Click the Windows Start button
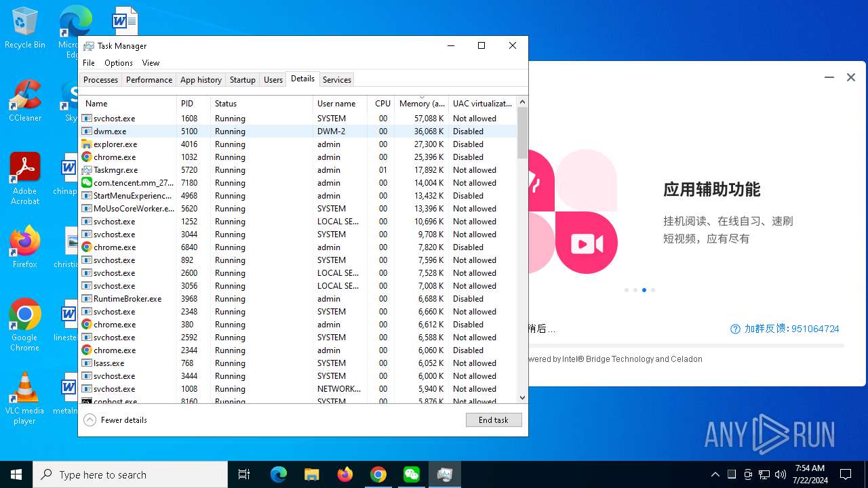This screenshot has width=868, height=488. pyautogui.click(x=16, y=474)
